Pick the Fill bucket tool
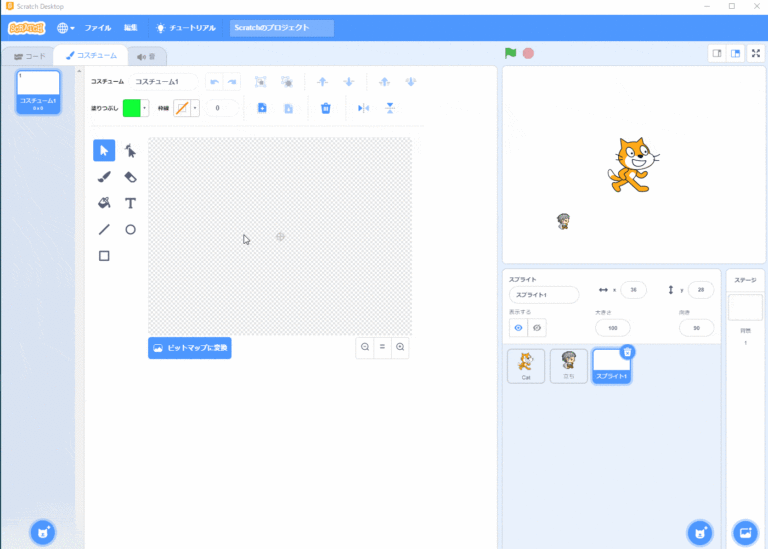Viewport: 768px width, 549px height. click(x=104, y=203)
